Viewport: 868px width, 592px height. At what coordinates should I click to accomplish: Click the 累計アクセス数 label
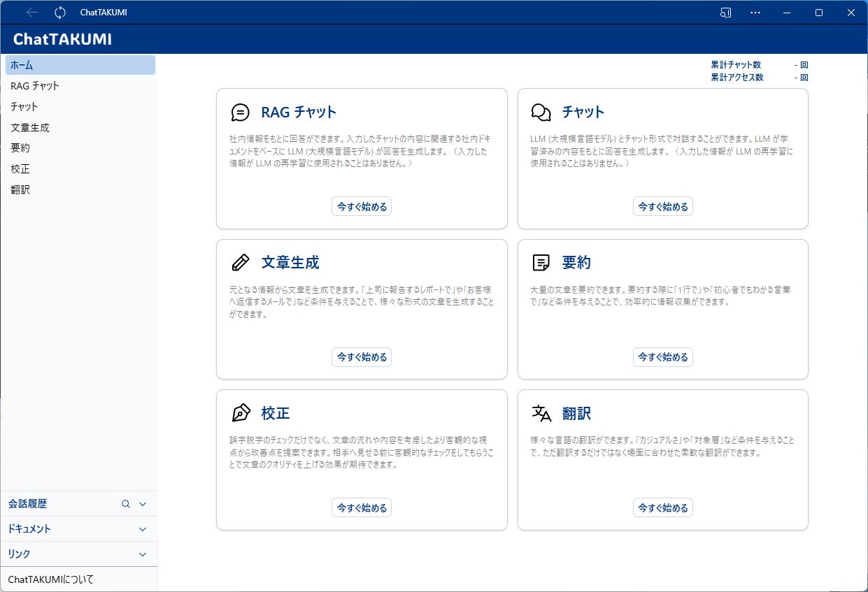click(737, 78)
